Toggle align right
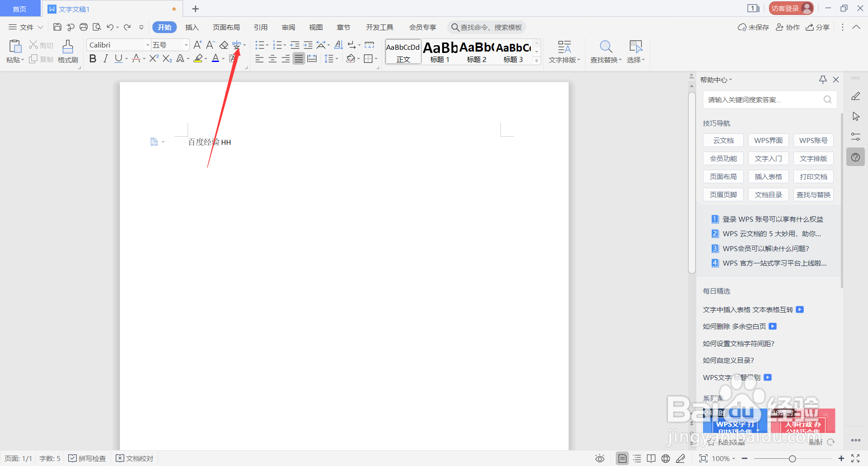 click(x=286, y=58)
